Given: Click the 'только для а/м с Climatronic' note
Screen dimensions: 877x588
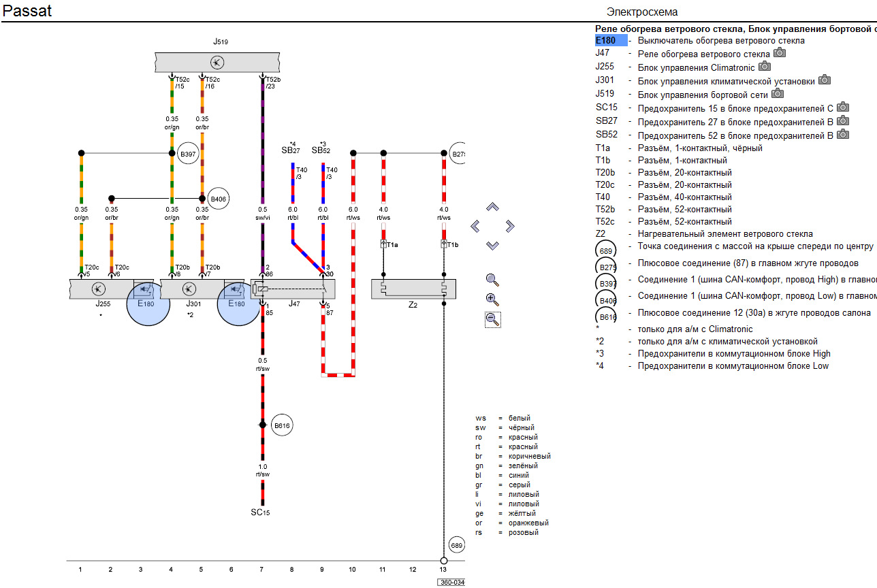Looking at the screenshot, I should [695, 329].
